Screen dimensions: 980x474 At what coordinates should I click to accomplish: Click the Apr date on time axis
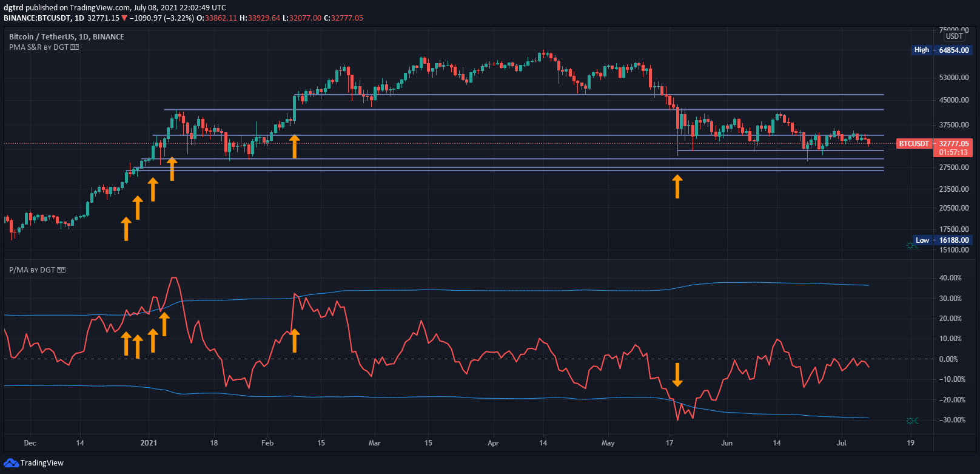pos(493,443)
